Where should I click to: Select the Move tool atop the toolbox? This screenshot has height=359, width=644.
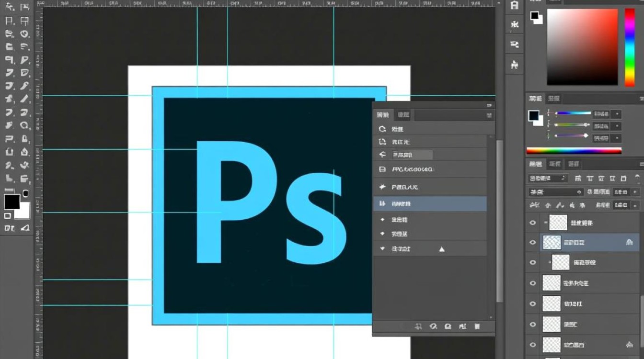coord(9,7)
